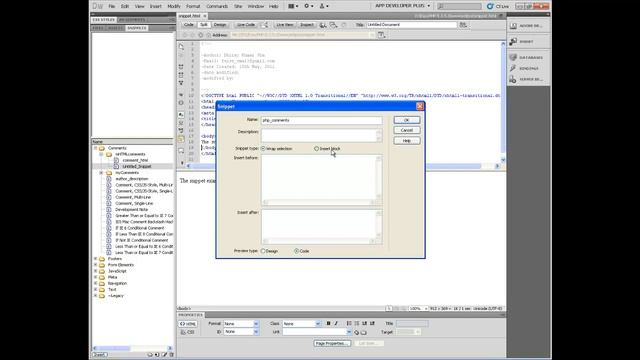Click the New Snippet icon
Screen dimensions: 640x360
click(x=157, y=355)
